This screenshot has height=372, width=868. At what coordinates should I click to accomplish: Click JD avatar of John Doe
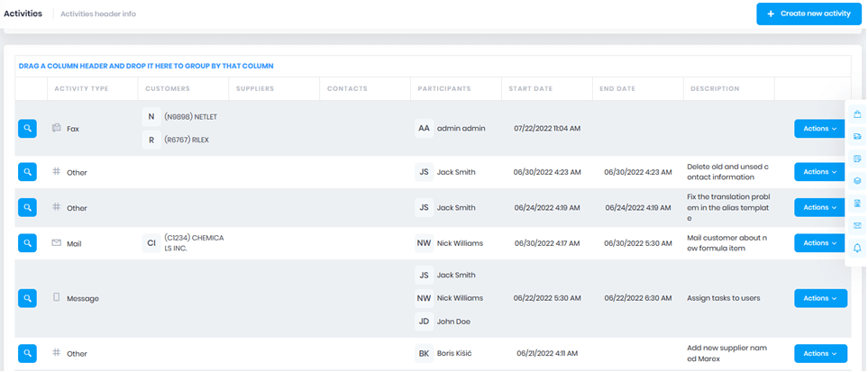click(x=424, y=321)
